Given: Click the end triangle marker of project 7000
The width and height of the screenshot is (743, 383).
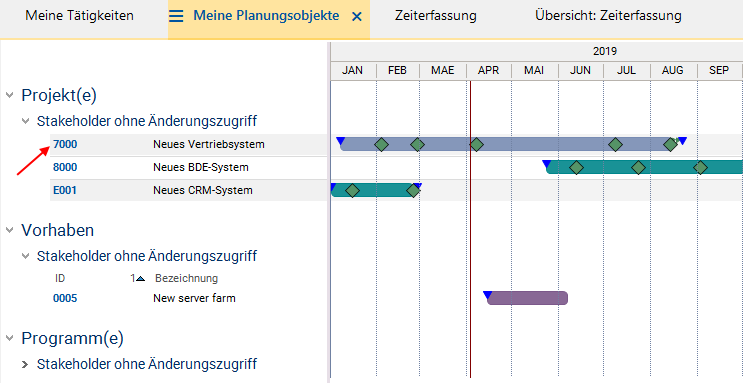Looking at the screenshot, I should click(x=682, y=141).
